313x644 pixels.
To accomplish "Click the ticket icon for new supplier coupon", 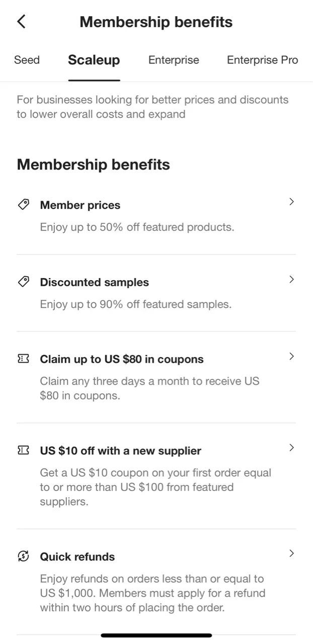I will pyautogui.click(x=23, y=450).
